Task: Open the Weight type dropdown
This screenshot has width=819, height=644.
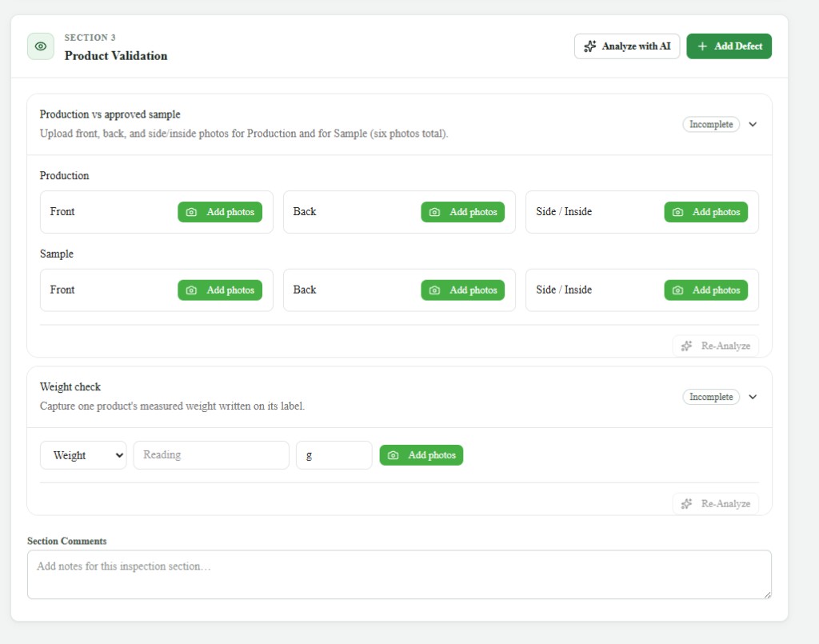Action: 83,455
